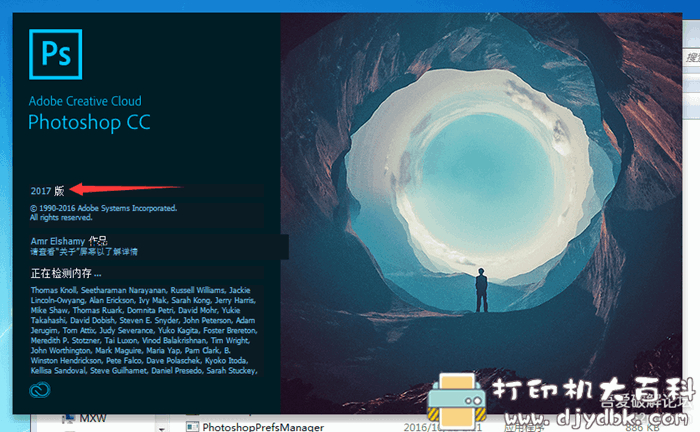Click the splash artwork of the standing figure

pos(481,290)
